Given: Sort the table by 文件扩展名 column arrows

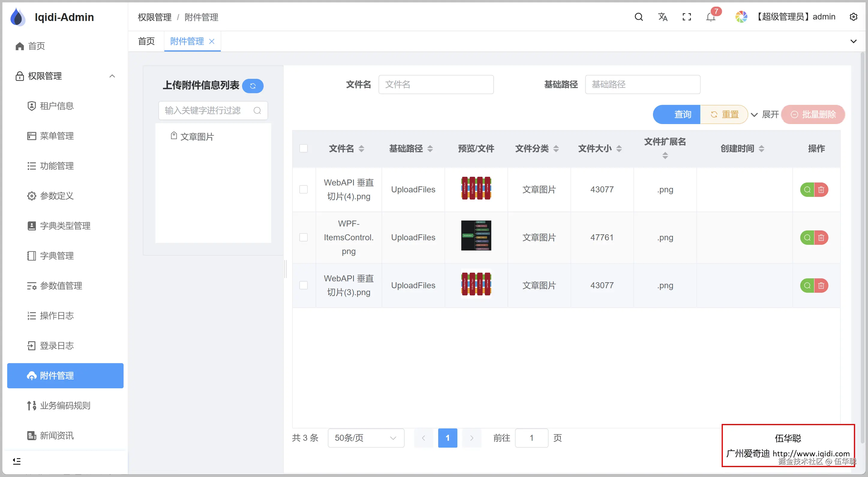Looking at the screenshot, I should (665, 156).
